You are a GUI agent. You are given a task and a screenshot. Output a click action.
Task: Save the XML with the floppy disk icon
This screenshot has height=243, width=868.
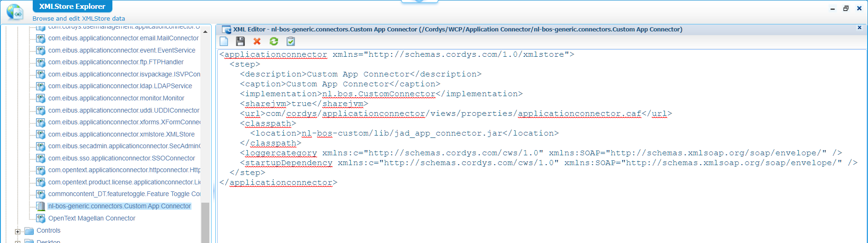(240, 41)
